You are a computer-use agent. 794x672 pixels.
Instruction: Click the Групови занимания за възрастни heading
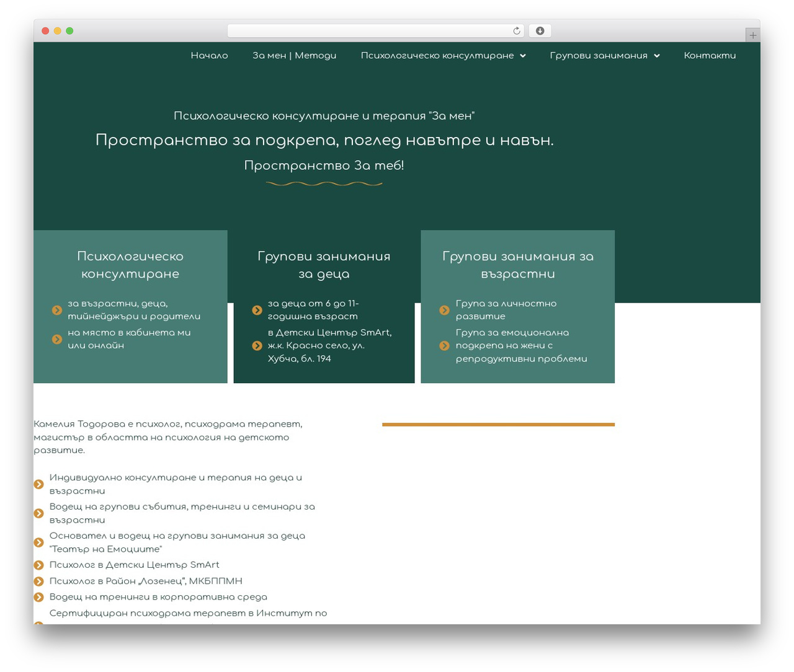(518, 265)
